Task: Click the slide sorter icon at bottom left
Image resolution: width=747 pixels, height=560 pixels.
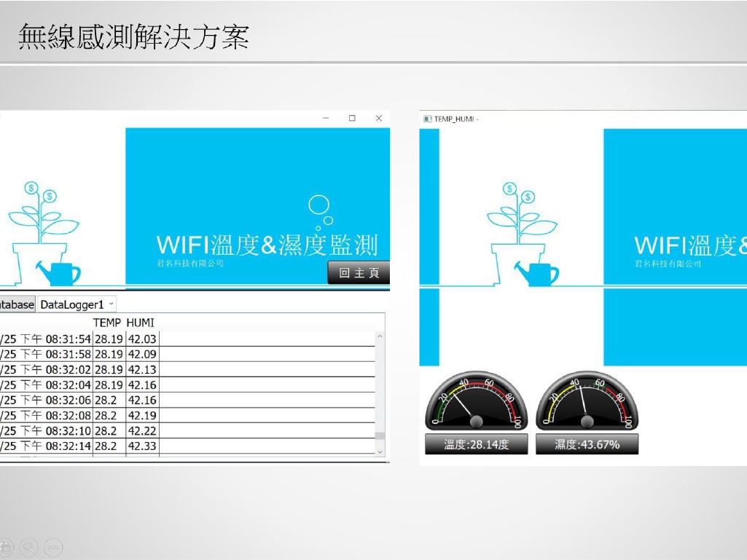Action: pos(6,547)
